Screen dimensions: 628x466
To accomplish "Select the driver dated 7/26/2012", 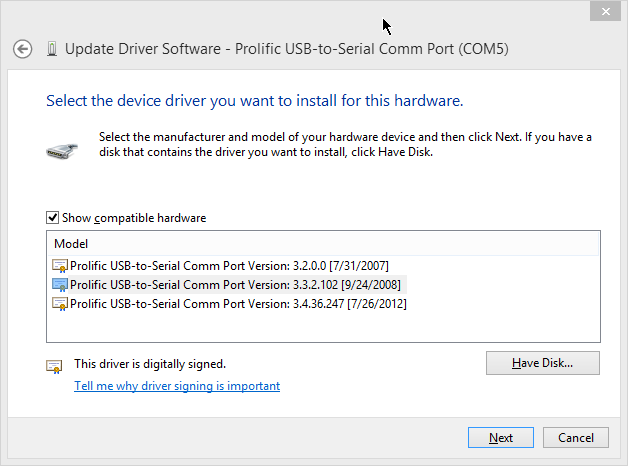I will [230, 303].
